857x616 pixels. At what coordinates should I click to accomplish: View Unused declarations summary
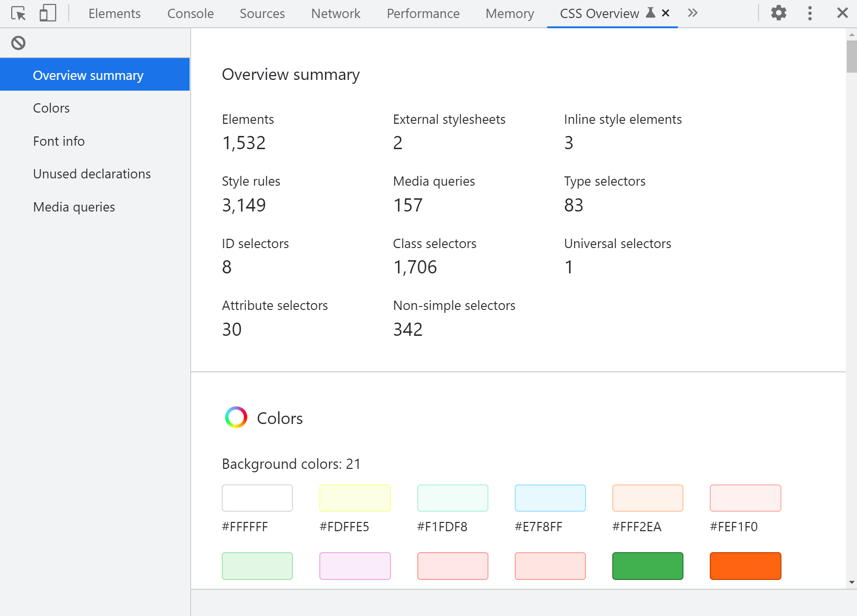pos(92,173)
